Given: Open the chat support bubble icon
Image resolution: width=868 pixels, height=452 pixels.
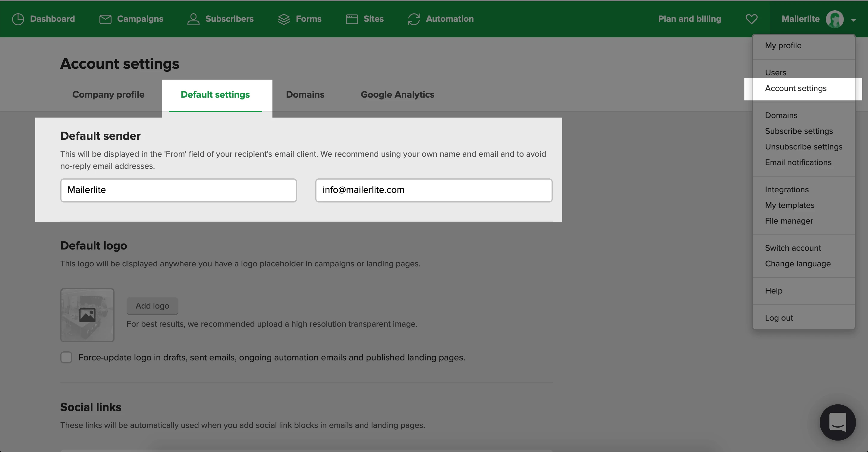Looking at the screenshot, I should click(837, 422).
